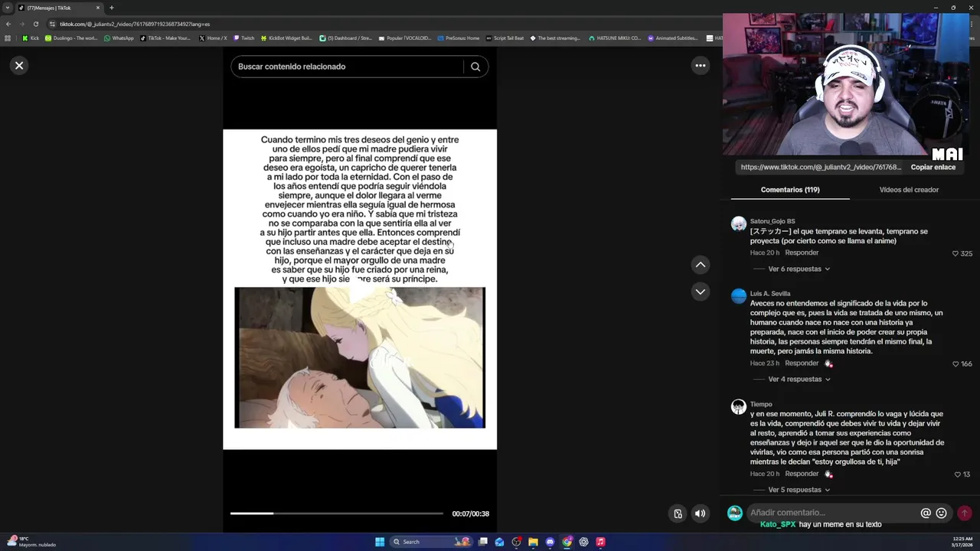The image size is (980, 551).
Task: Select the (77) Mensajes TikTok tab
Action: [x=60, y=8]
